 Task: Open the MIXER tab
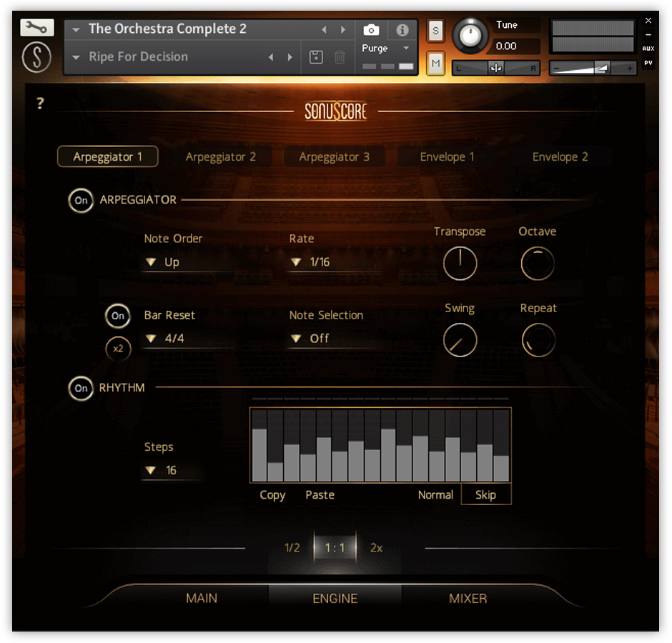point(468,599)
